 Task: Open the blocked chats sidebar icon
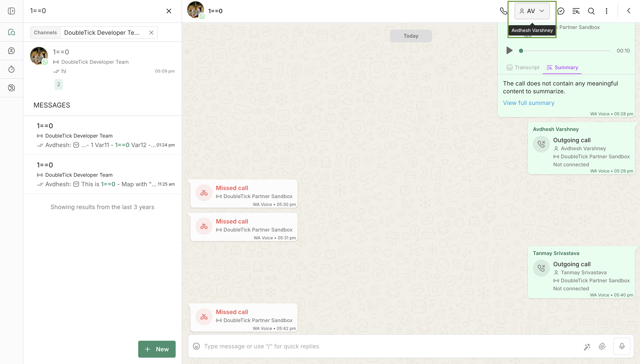click(11, 88)
